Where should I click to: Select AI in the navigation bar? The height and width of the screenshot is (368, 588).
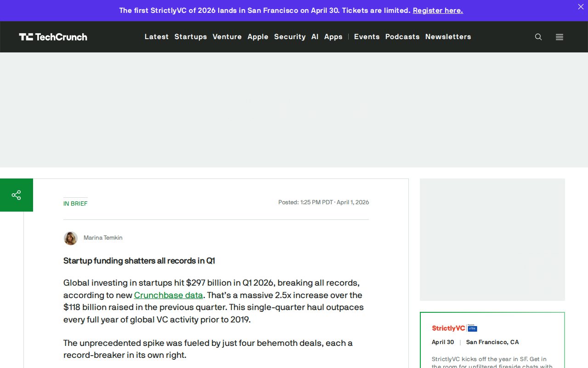pos(315,37)
